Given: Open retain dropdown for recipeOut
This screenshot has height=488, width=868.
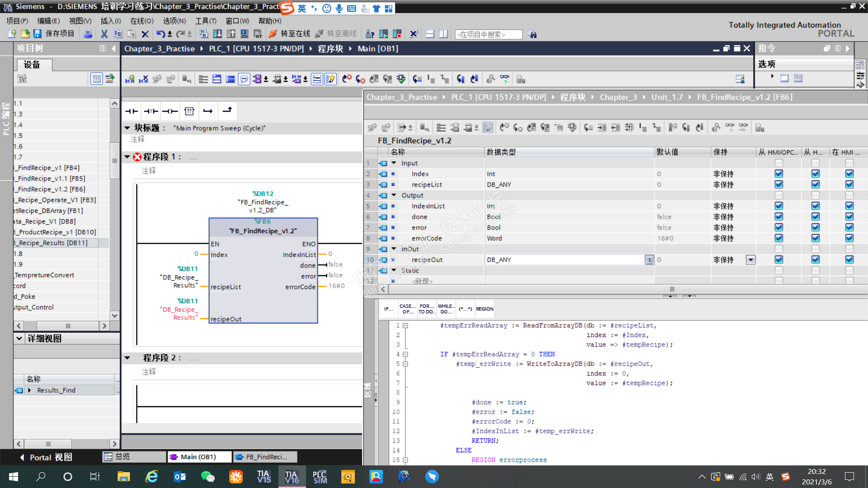Looking at the screenshot, I should click(750, 260).
